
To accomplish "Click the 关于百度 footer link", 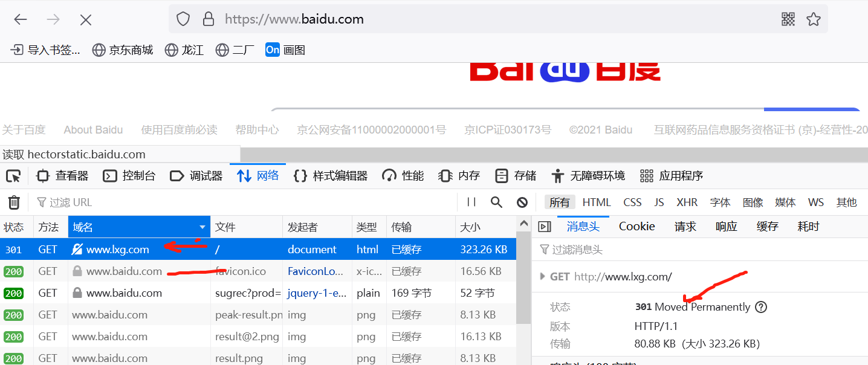I will pos(24,130).
